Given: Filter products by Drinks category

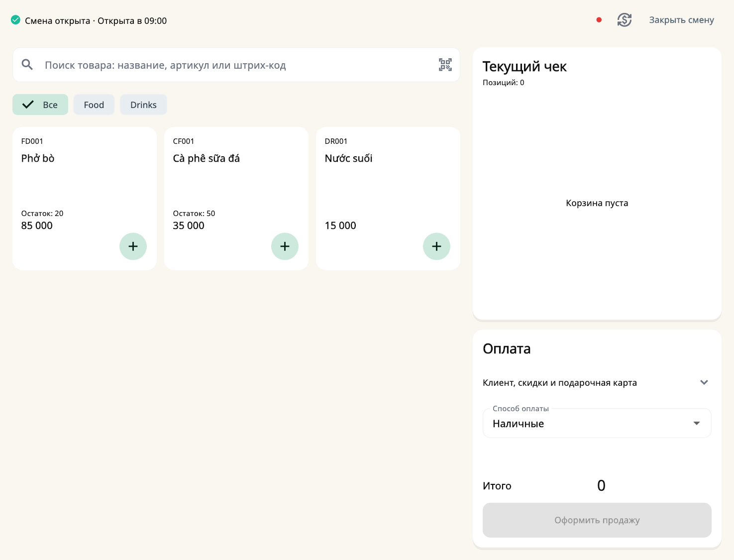Looking at the screenshot, I should pos(143,105).
